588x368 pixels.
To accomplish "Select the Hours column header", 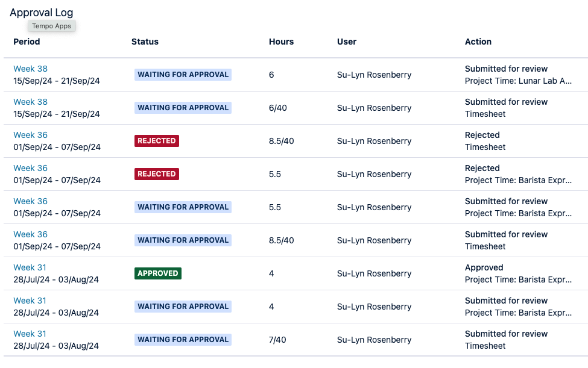I will (281, 42).
